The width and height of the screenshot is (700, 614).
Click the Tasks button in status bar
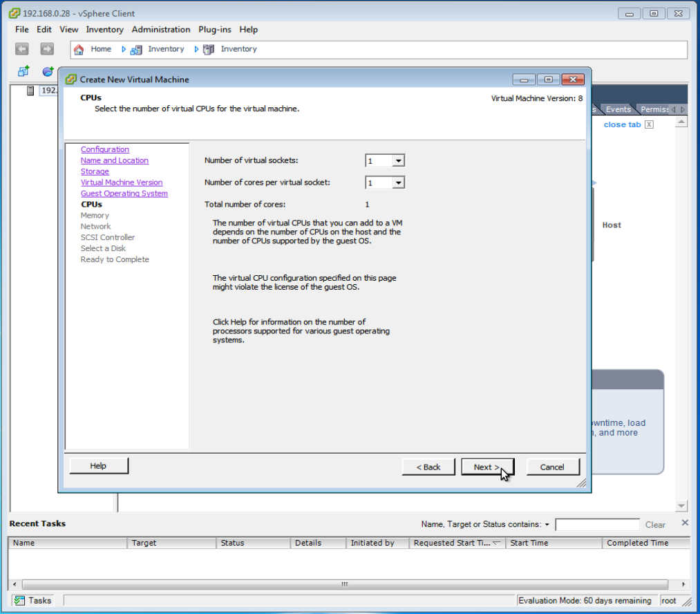click(x=33, y=601)
